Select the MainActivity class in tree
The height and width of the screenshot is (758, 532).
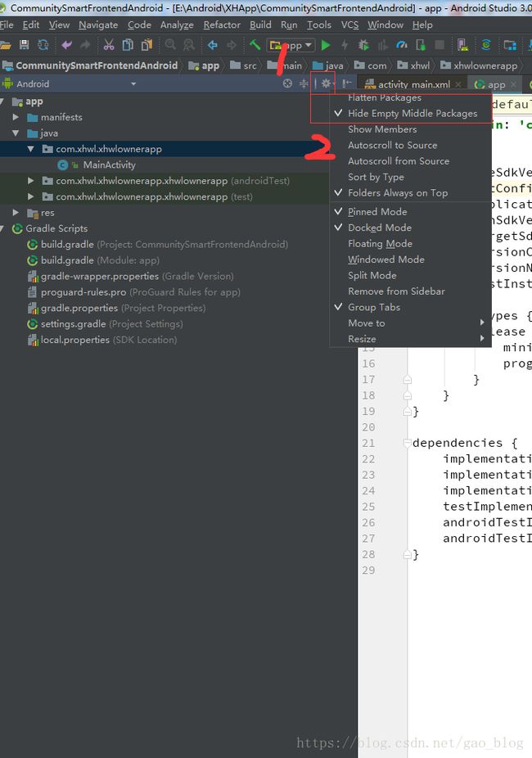click(109, 165)
